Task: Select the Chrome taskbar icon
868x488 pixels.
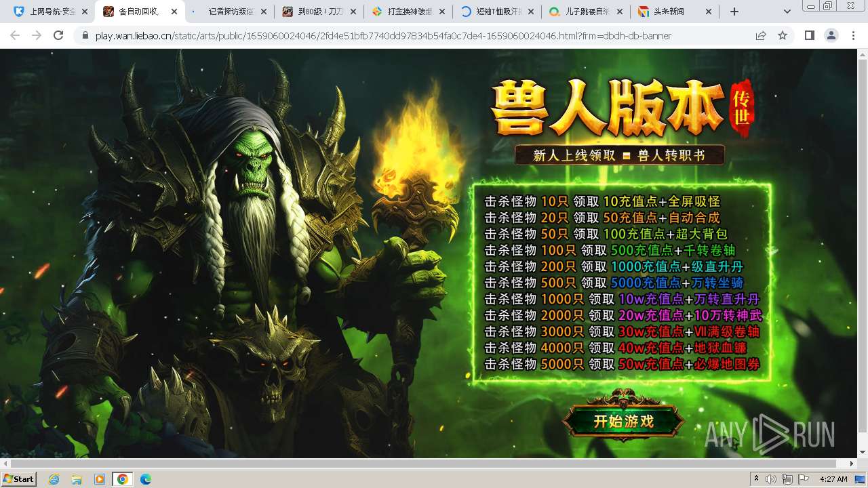Action: tap(122, 479)
